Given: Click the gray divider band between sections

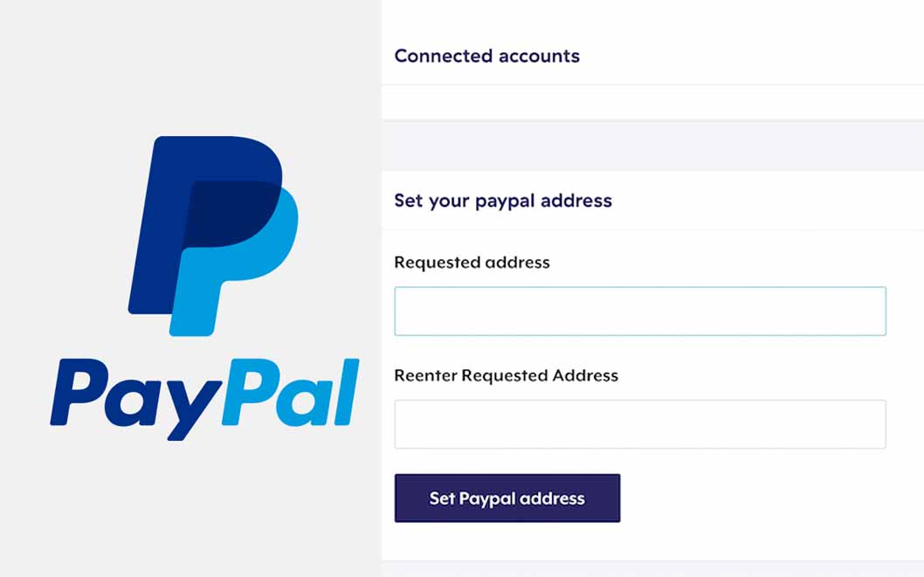Looking at the screenshot, I should click(653, 146).
